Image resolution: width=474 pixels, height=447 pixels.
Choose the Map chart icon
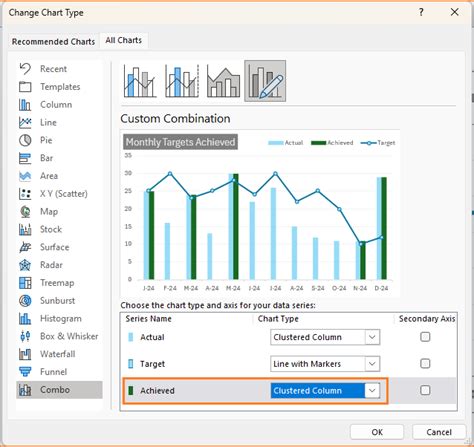tap(25, 212)
